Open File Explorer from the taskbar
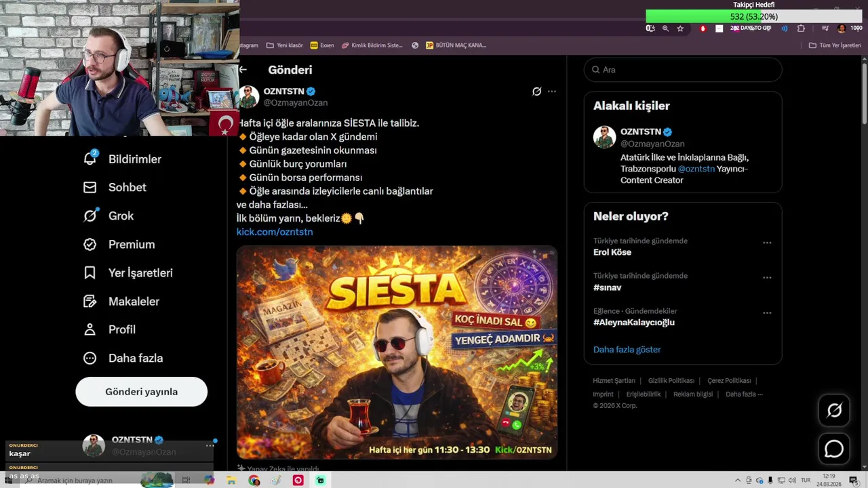The image size is (868, 488). tap(231, 480)
